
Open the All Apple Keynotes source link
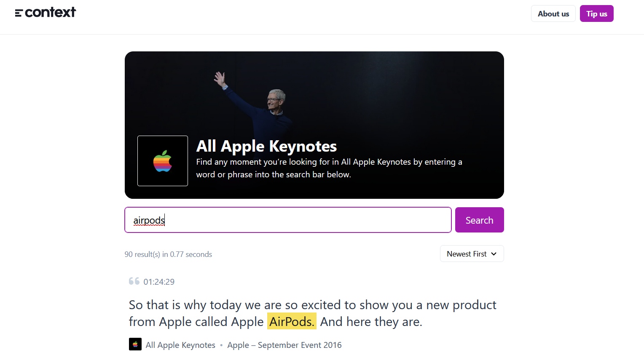tap(180, 345)
